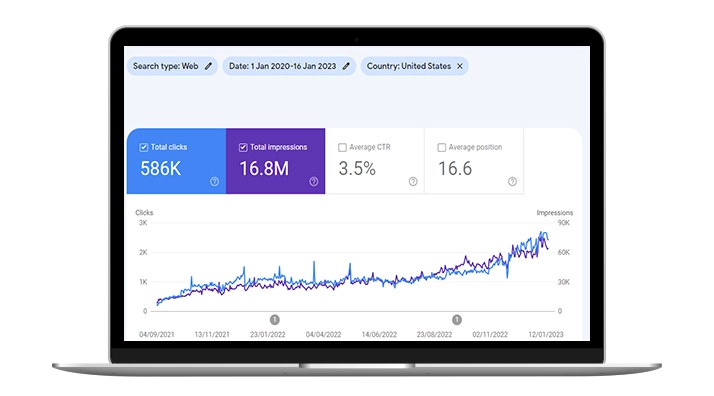The image size is (714, 396).
Task: Select the 586K total clicks value
Action: [x=161, y=169]
